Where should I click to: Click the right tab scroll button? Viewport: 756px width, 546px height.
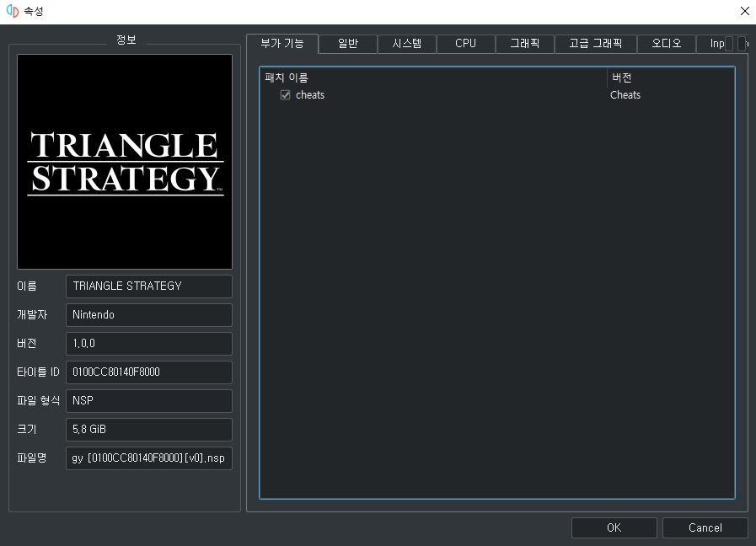coord(742,44)
